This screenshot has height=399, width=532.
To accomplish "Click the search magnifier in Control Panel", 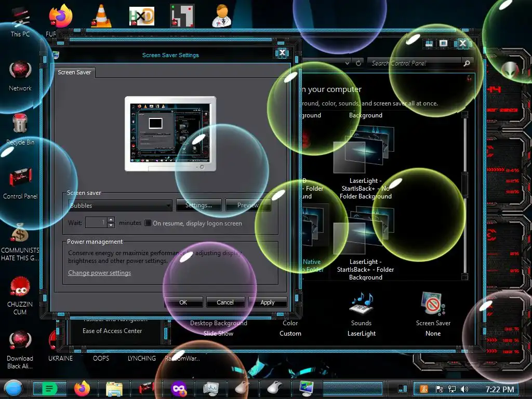I will [x=467, y=63].
